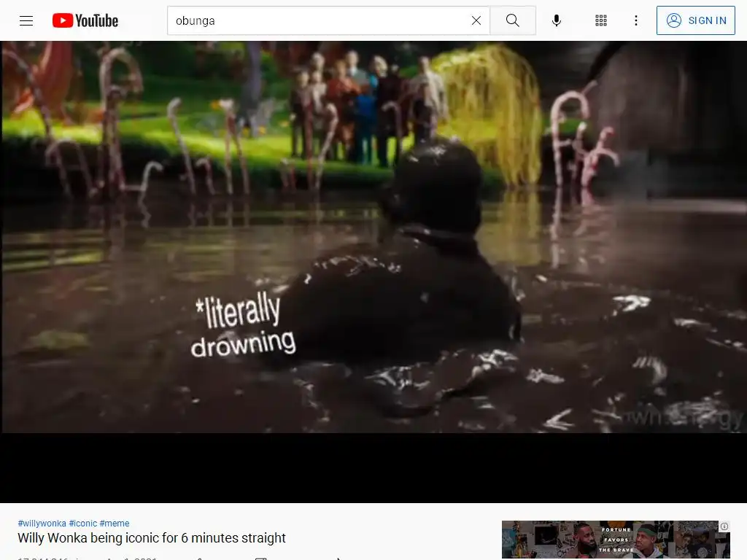Open the #meme hashtag link
Image resolution: width=747 pixels, height=560 pixels.
[115, 524]
